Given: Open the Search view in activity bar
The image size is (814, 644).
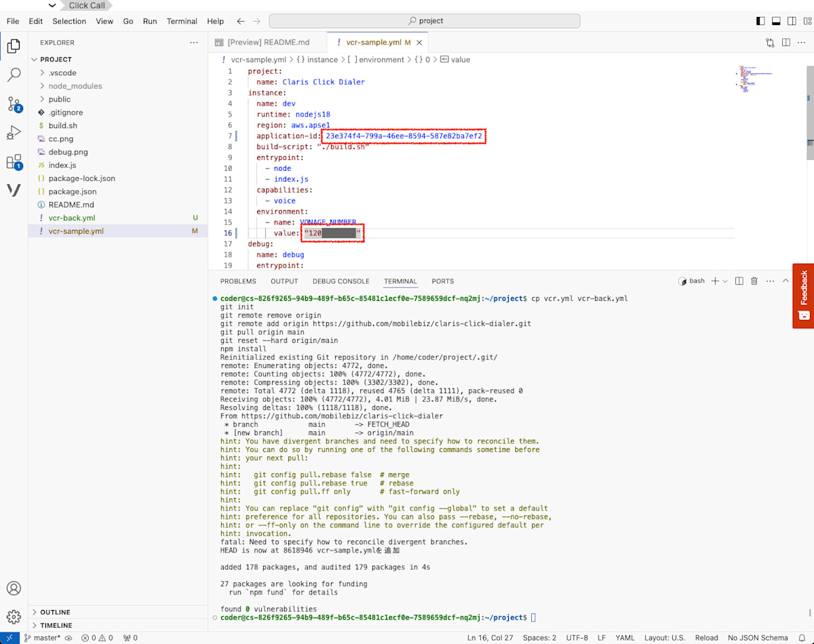Looking at the screenshot, I should pos(14,75).
